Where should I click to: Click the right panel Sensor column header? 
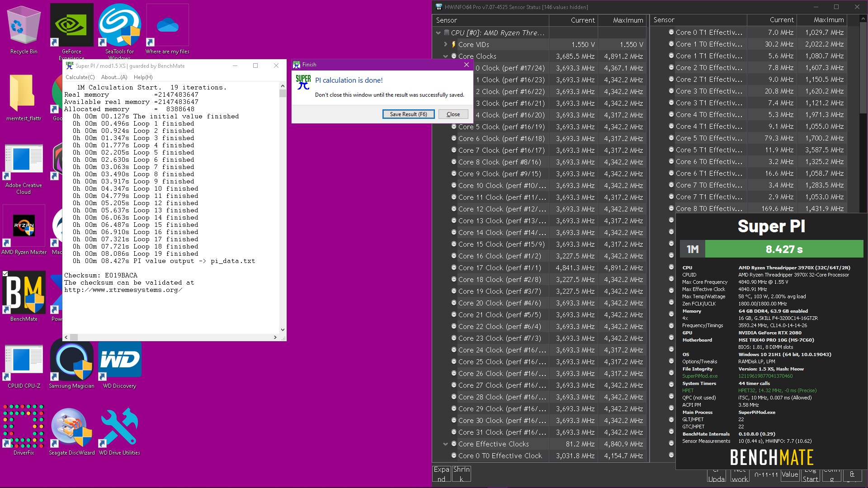[699, 20]
